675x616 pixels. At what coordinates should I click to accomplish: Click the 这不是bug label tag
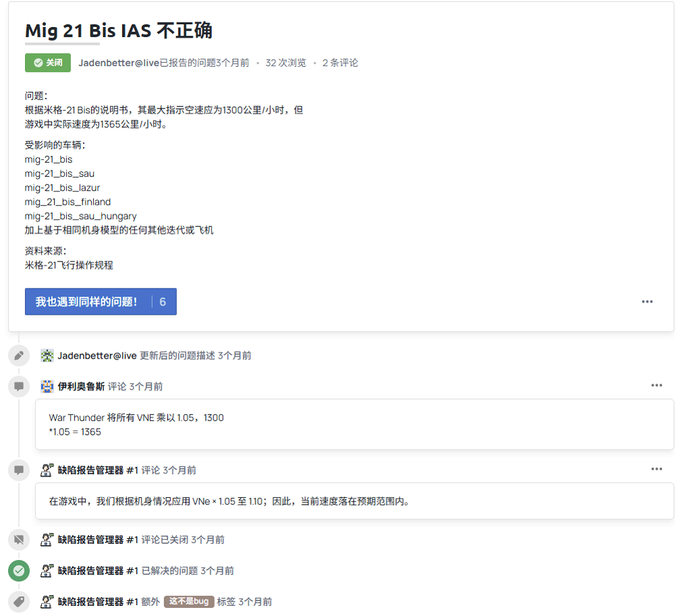[x=189, y=601]
